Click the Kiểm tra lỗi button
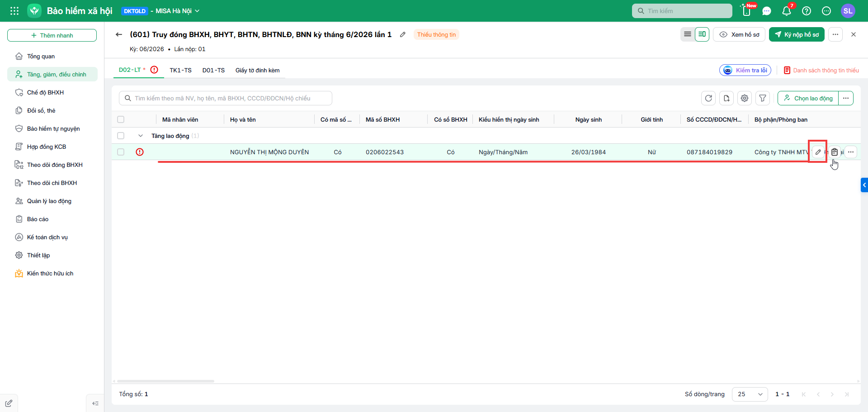This screenshot has height=412, width=868. pyautogui.click(x=745, y=70)
